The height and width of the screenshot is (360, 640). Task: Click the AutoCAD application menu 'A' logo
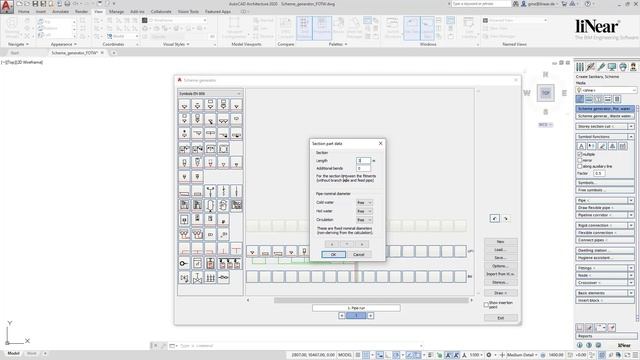click(7, 7)
